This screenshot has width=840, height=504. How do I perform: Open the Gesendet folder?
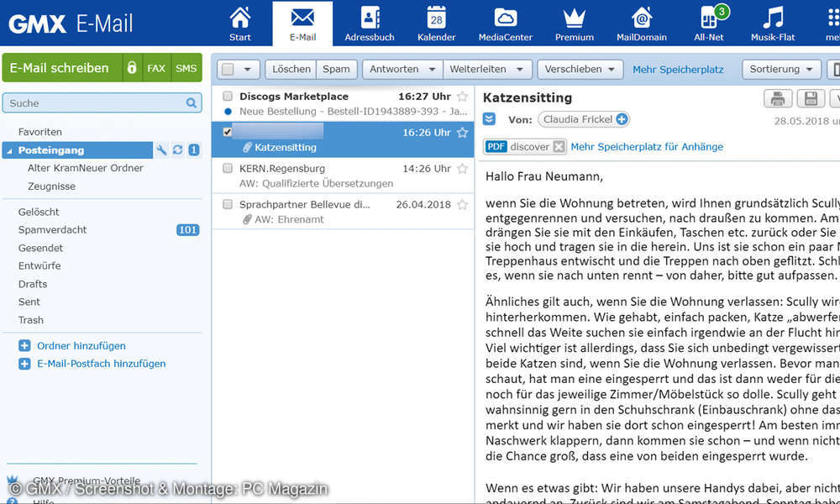tap(40, 248)
